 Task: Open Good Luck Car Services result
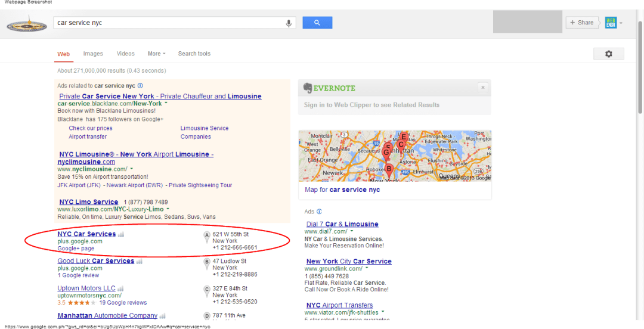(x=95, y=261)
